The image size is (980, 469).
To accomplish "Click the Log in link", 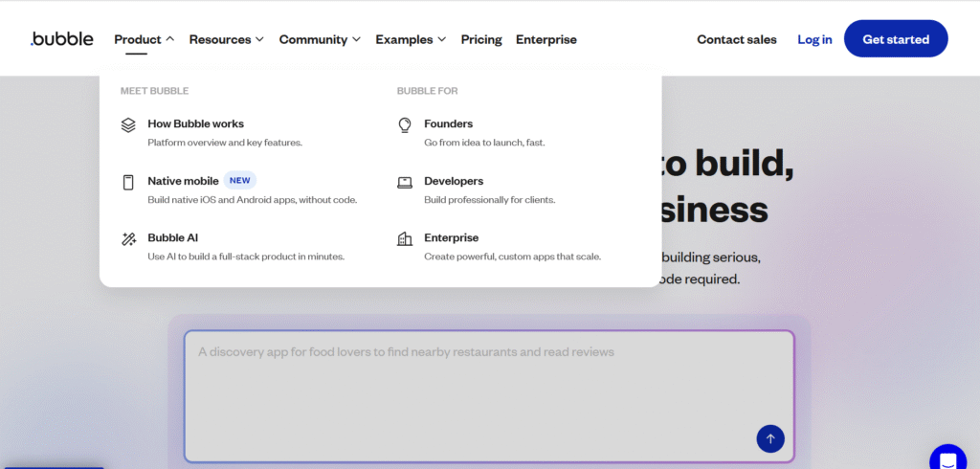I will pyautogui.click(x=814, y=39).
